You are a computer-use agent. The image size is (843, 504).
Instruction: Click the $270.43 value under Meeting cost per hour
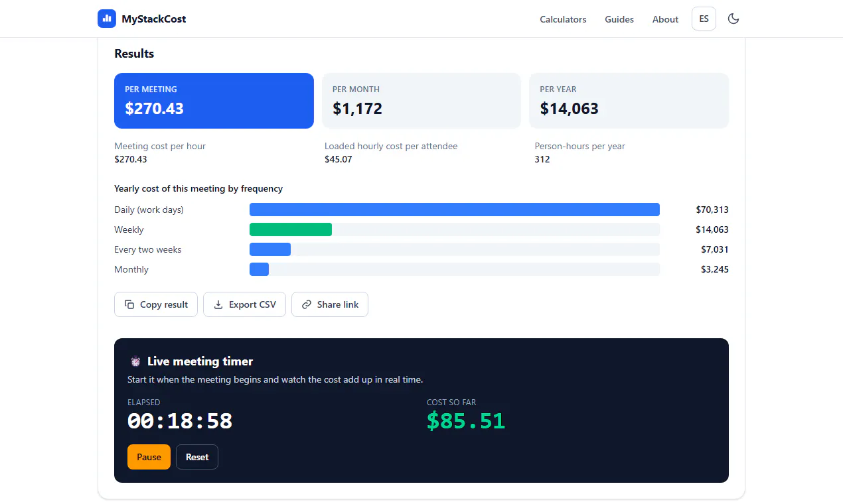pos(131,159)
